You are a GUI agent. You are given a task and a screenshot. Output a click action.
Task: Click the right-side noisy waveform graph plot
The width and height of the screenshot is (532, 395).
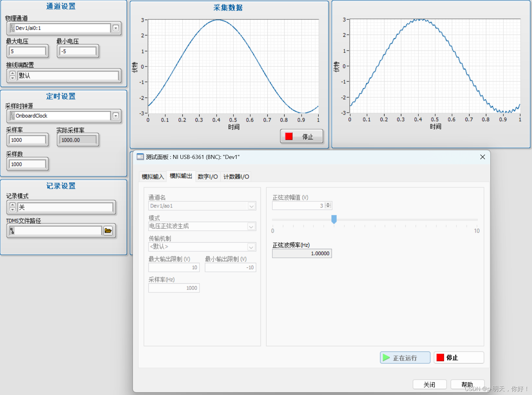click(x=435, y=66)
